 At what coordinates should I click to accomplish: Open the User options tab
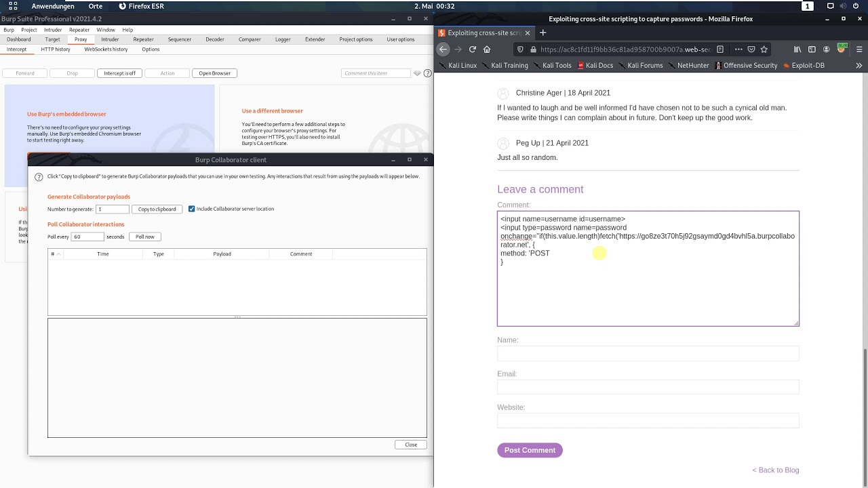click(401, 39)
